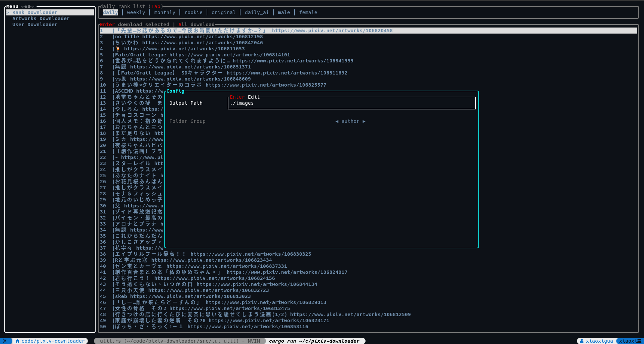Image resolution: width=644 pixels, height=344 pixels.
Task: Click right arrow of Folder Group selector
Action: coord(364,121)
